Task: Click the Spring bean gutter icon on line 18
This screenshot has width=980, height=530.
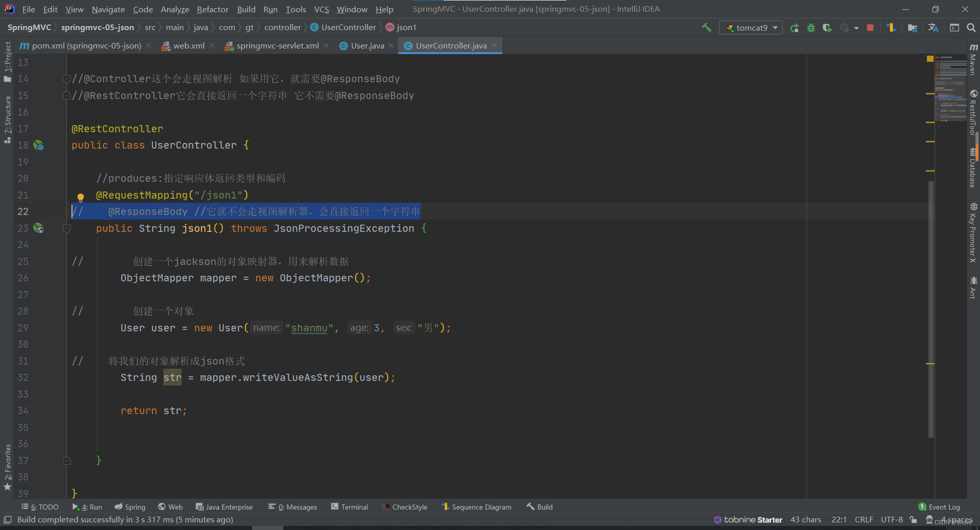Action: pyautogui.click(x=38, y=146)
